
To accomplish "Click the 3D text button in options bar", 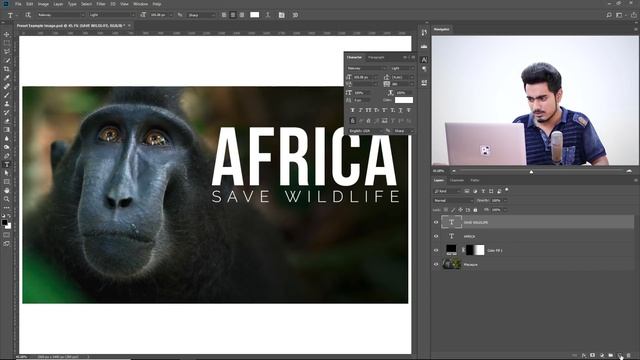I will tap(295, 15).
